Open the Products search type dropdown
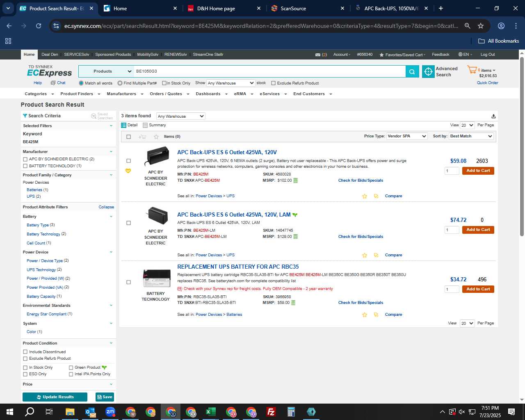The height and width of the screenshot is (420, 525). pos(106,71)
